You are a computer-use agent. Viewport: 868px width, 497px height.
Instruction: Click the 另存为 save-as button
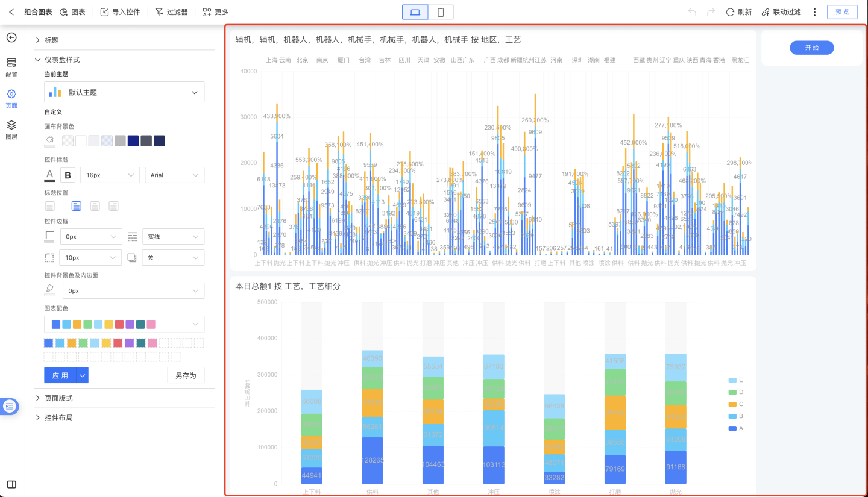pyautogui.click(x=186, y=375)
